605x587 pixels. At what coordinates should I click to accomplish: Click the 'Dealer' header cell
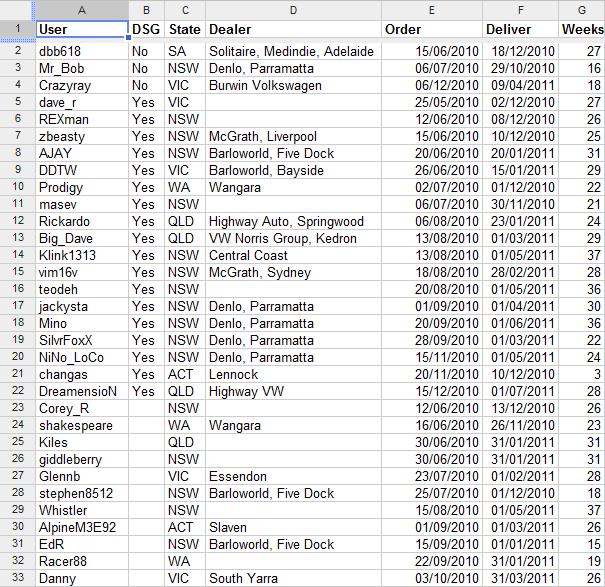coord(293,29)
